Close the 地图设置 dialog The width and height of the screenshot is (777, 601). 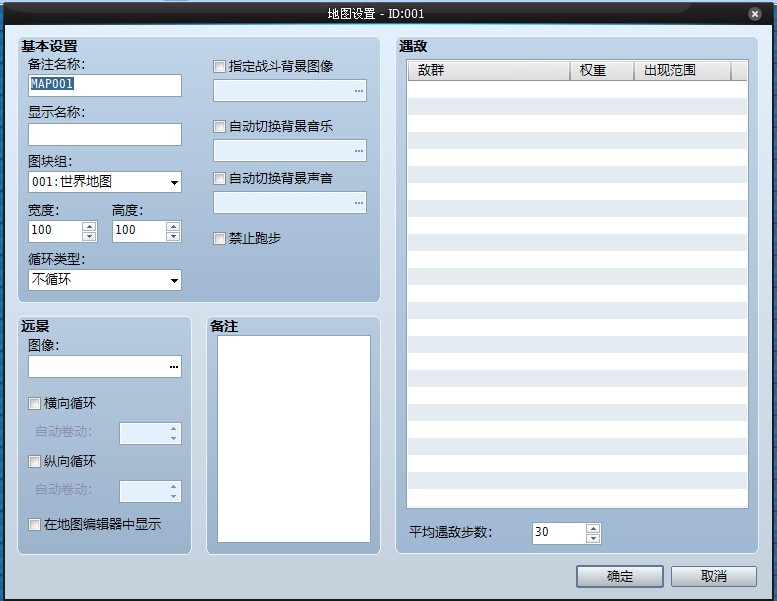pos(754,14)
